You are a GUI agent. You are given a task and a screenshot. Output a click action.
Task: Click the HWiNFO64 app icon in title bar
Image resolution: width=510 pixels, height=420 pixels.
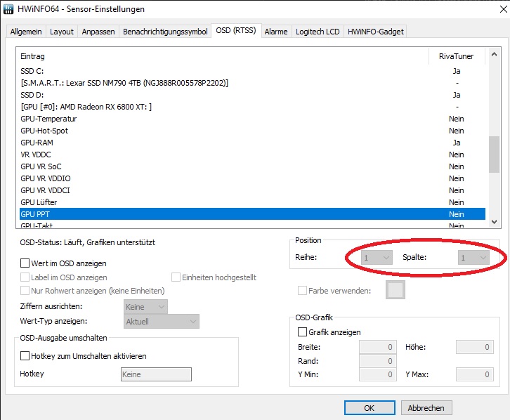[x=8, y=9]
